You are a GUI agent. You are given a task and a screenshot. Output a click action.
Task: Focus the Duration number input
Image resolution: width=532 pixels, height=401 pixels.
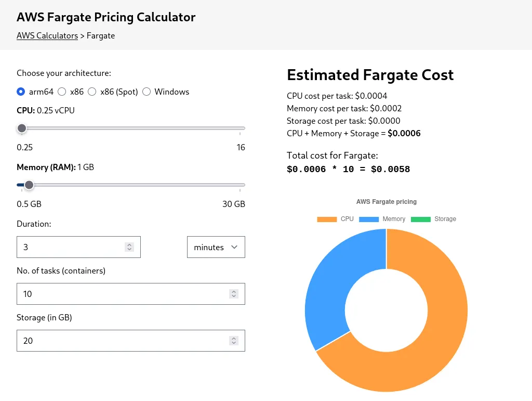[x=78, y=247]
